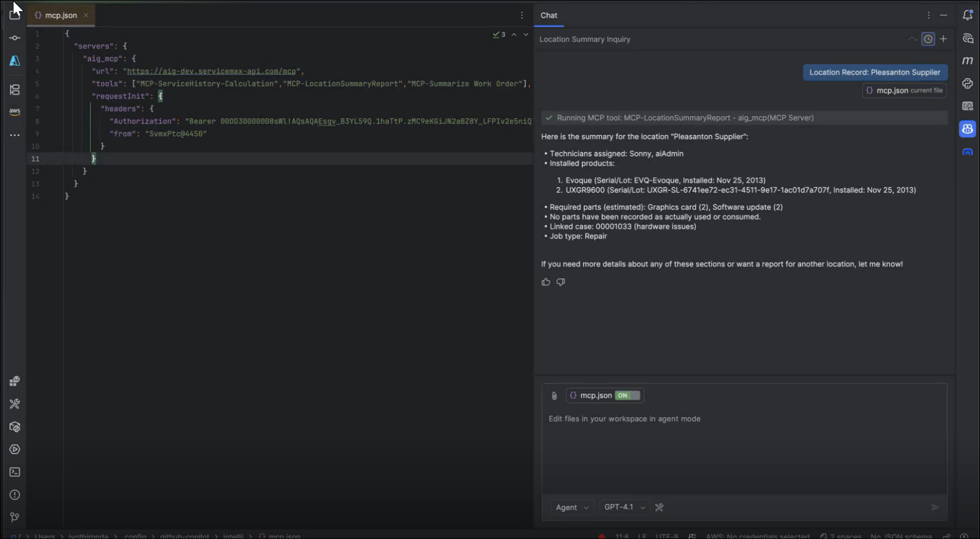Image resolution: width=980 pixels, height=539 pixels.
Task: Jump to previous highlighted problem arrow
Action: pyautogui.click(x=514, y=35)
